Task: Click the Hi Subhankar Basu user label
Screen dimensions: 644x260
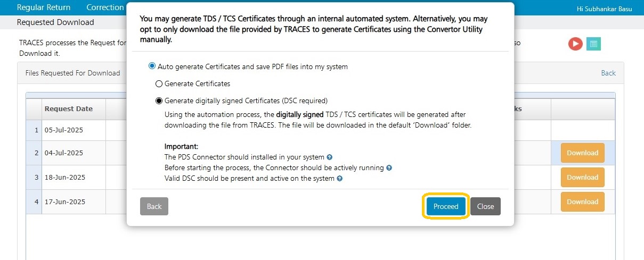Action: click(605, 9)
